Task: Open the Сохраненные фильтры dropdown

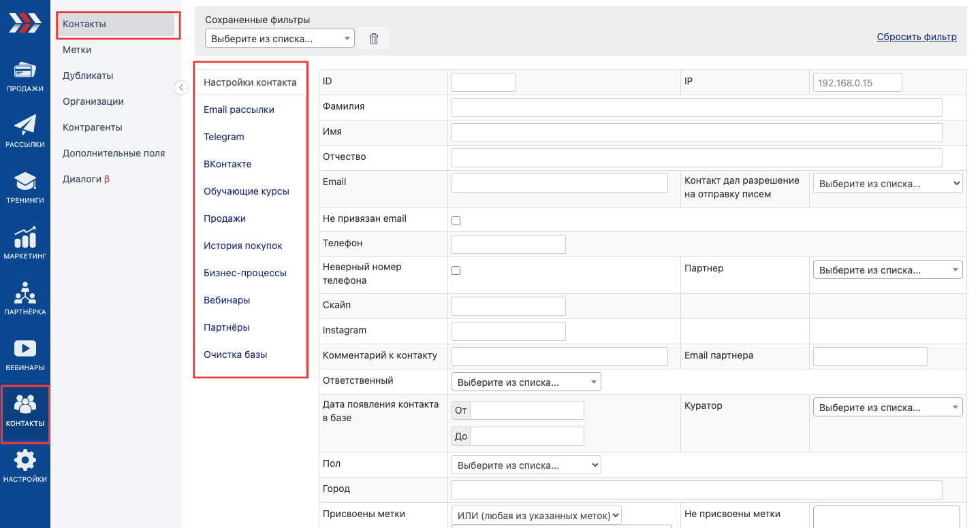Action: coord(280,39)
